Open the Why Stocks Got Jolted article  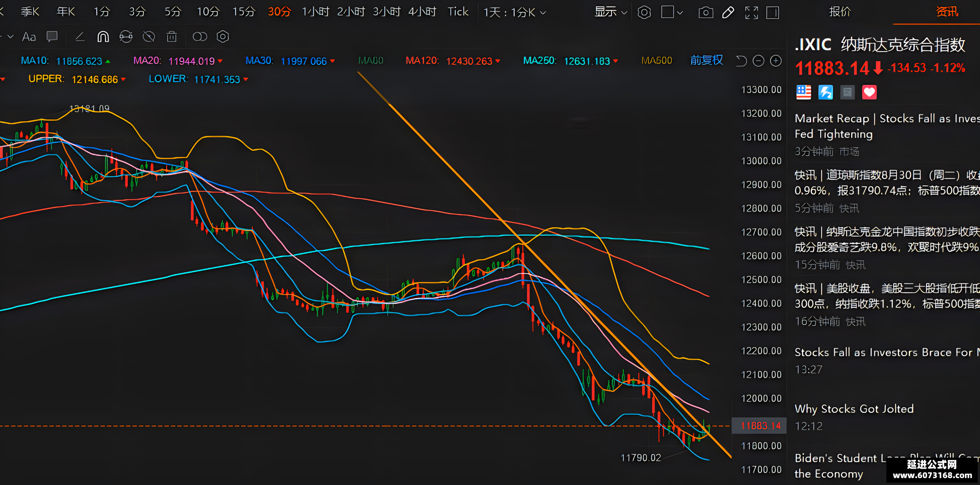tap(854, 409)
